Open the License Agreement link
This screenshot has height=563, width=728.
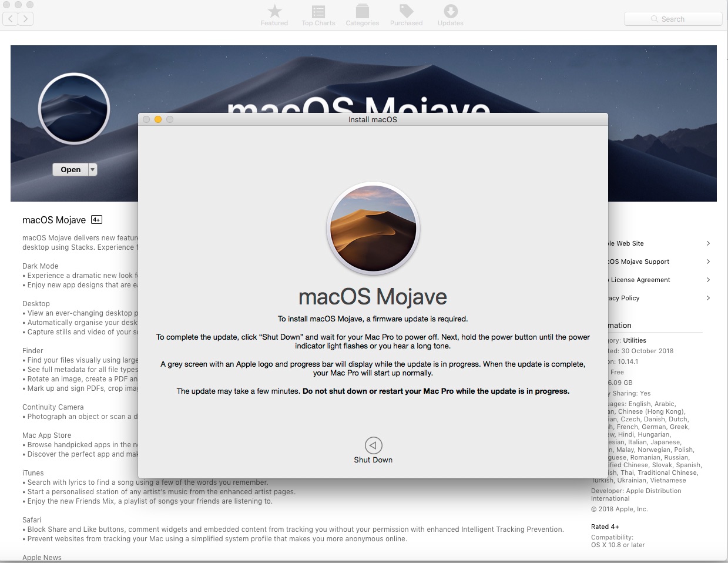click(x=640, y=280)
